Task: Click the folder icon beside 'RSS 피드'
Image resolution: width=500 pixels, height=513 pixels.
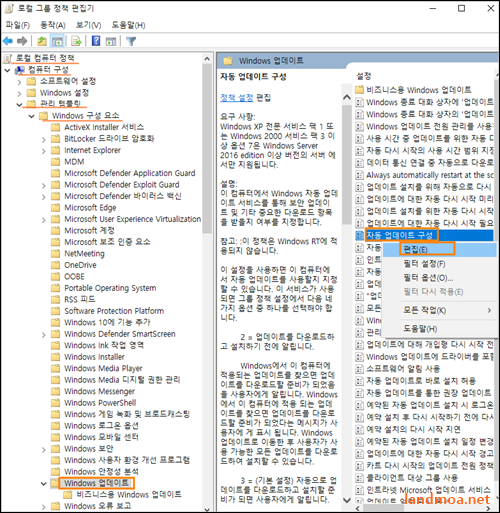Action: [x=55, y=299]
